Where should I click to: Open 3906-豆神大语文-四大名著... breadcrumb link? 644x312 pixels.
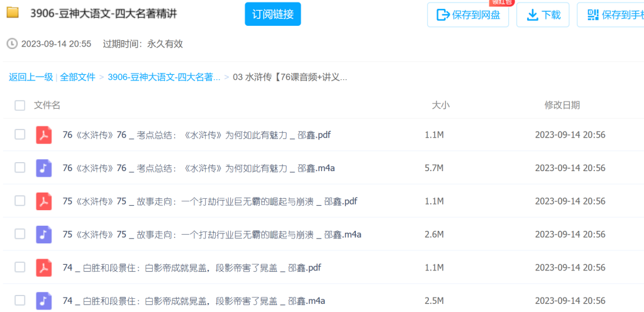click(x=164, y=77)
